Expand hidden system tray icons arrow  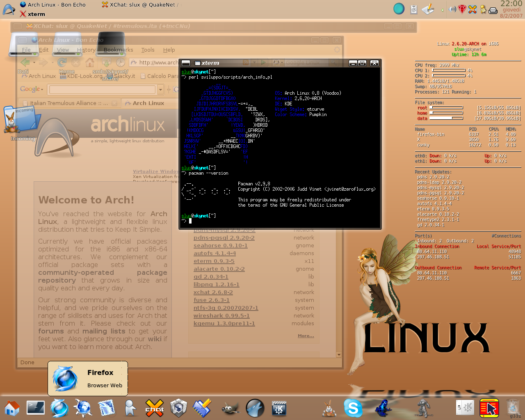tap(442, 9)
